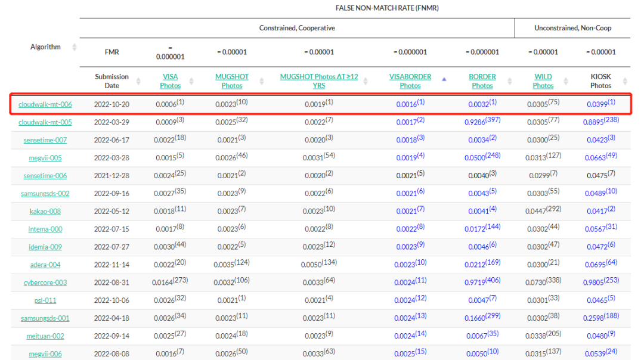Open the WILD Photos dataset link
The width and height of the screenshot is (644, 360).
pyautogui.click(x=543, y=81)
